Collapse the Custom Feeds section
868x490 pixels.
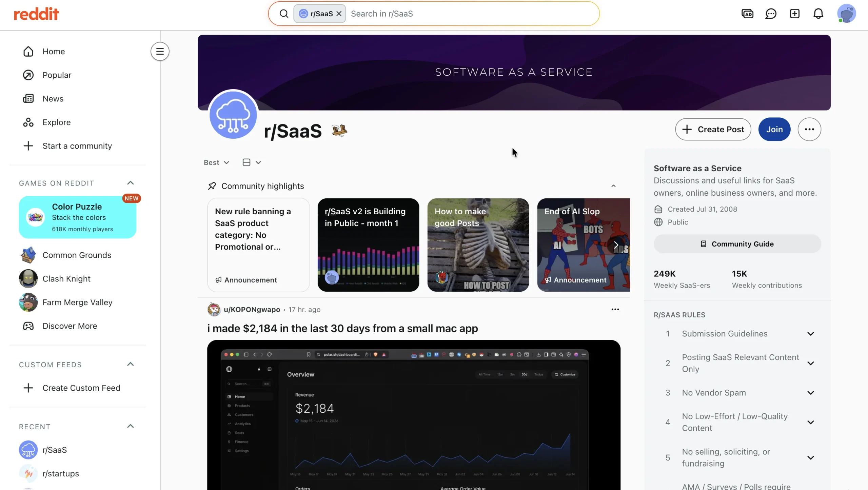pos(131,365)
